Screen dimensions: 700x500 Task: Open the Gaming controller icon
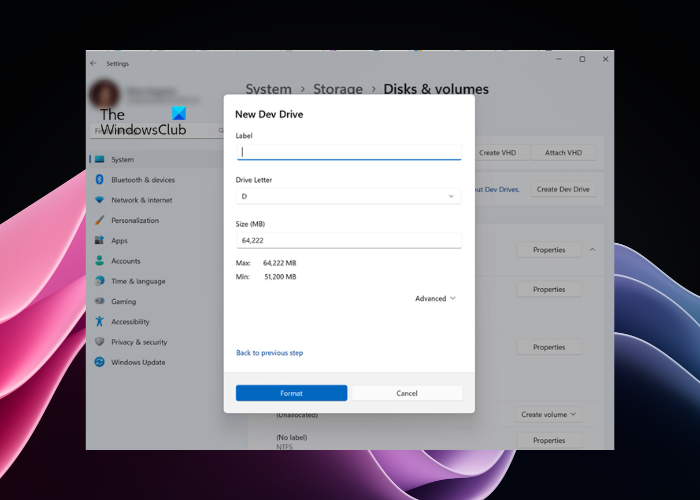(x=100, y=301)
